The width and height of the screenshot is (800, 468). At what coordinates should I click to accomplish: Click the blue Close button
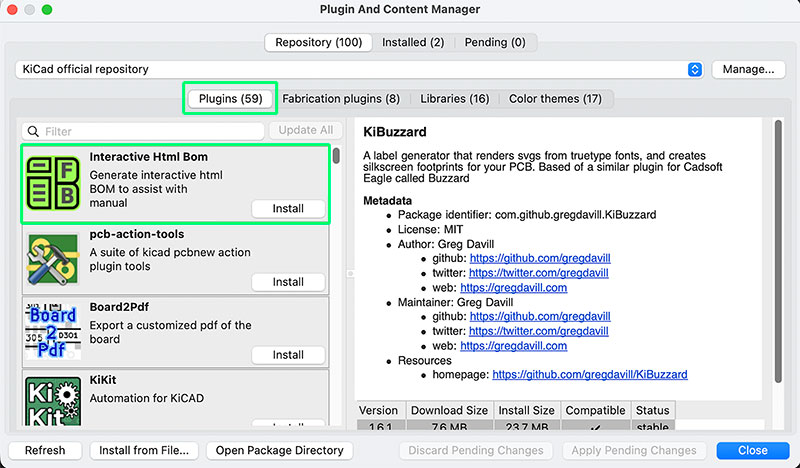point(753,450)
